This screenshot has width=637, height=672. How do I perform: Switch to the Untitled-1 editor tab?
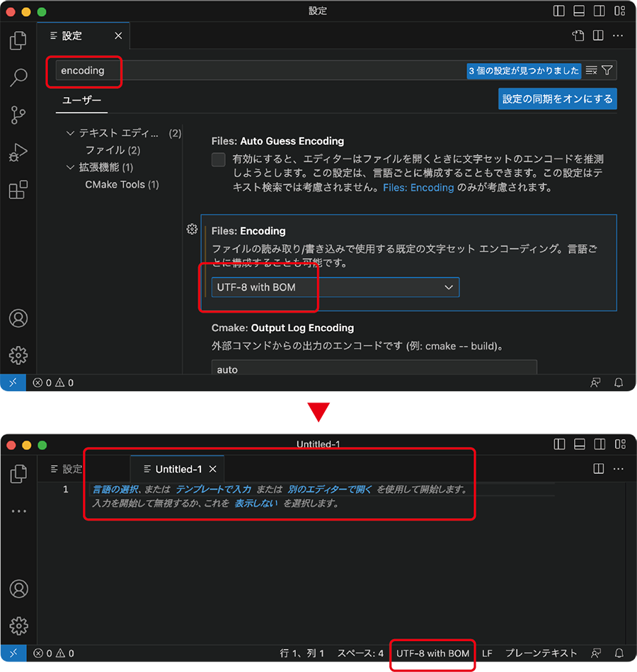[x=177, y=469]
